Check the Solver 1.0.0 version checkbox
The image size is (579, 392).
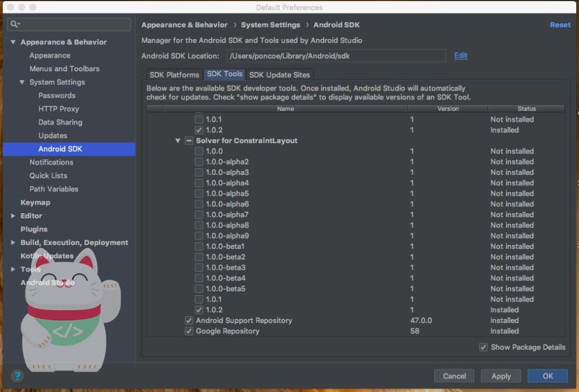coord(198,151)
